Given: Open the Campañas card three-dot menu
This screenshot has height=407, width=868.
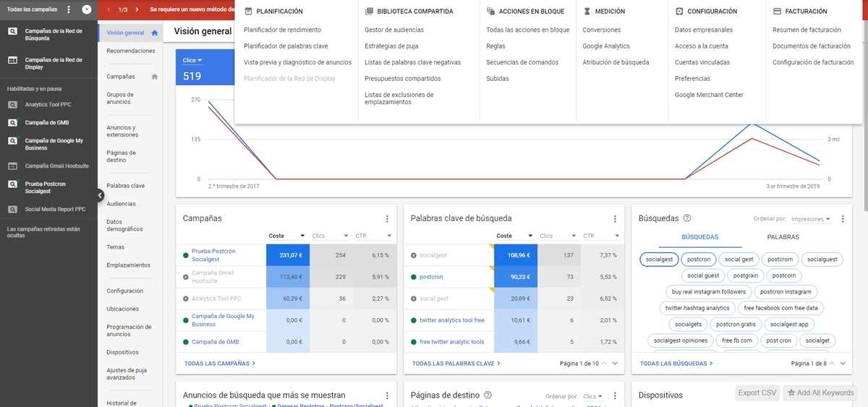Looking at the screenshot, I should (x=387, y=218).
